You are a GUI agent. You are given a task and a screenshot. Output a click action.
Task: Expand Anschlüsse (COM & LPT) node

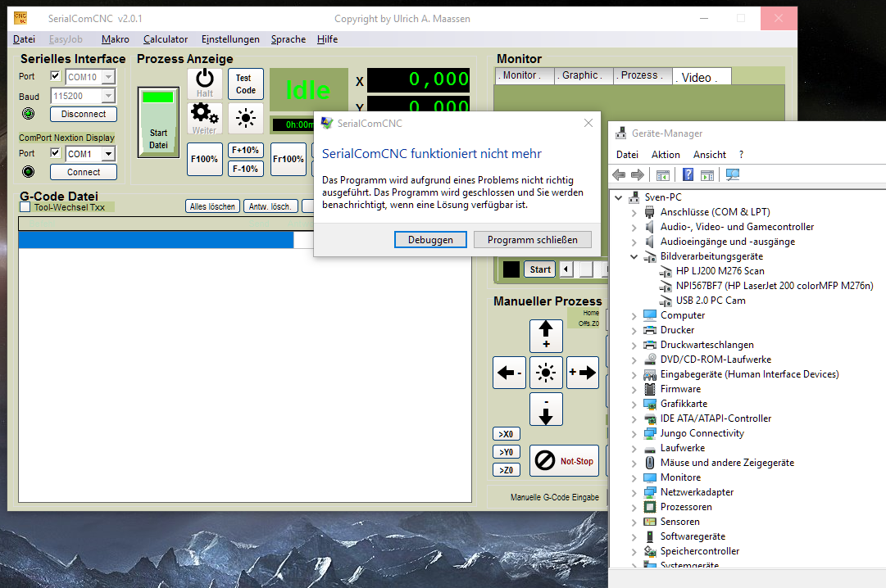634,212
